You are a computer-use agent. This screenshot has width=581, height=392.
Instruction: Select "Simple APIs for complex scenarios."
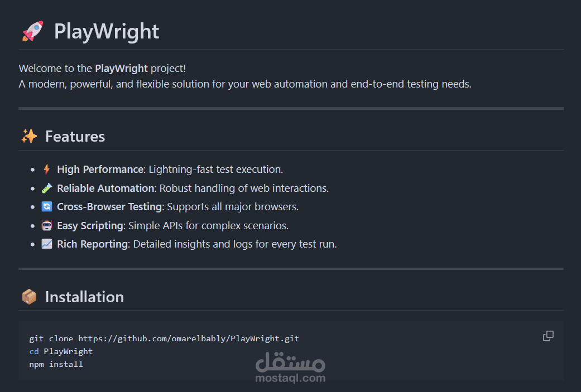[208, 225]
